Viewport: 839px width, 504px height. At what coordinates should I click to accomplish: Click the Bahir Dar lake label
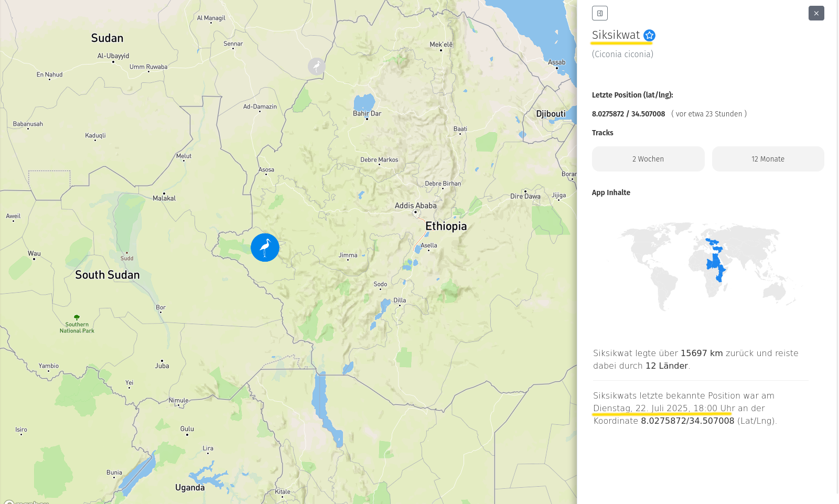367,113
